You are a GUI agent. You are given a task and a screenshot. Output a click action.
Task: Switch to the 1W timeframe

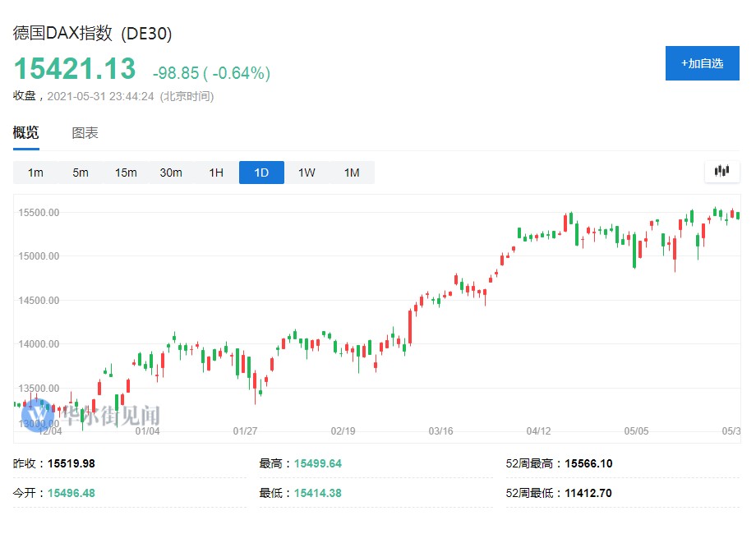pos(307,173)
